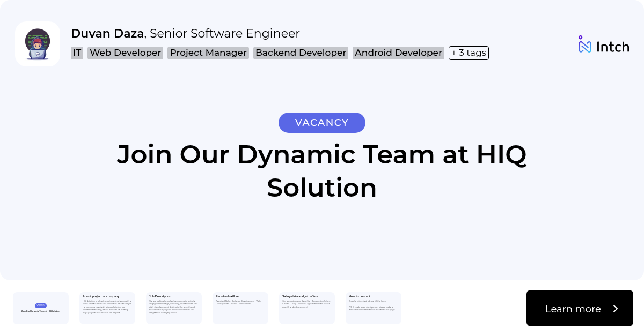Select the Android Developer tag
This screenshot has width=644, height=336.
pos(398,53)
